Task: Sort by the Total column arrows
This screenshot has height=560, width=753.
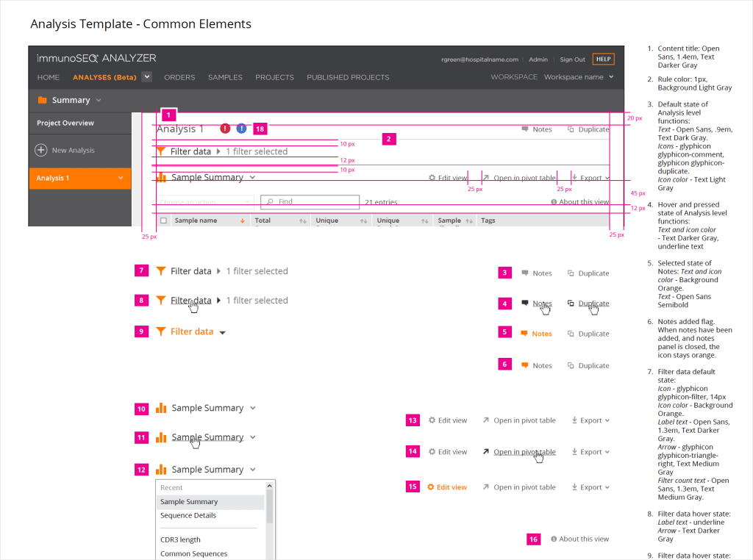Action: (302, 220)
